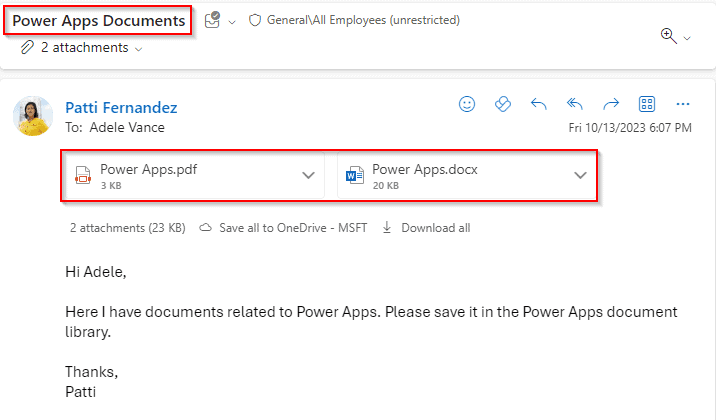This screenshot has width=716, height=420.
Task: Expand Power Apps.docx attachment options chevron
Action: [580, 175]
